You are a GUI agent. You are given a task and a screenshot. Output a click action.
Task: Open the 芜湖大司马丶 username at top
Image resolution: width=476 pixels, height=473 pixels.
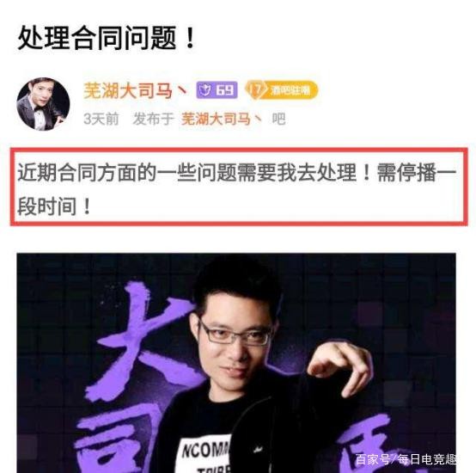point(136,90)
